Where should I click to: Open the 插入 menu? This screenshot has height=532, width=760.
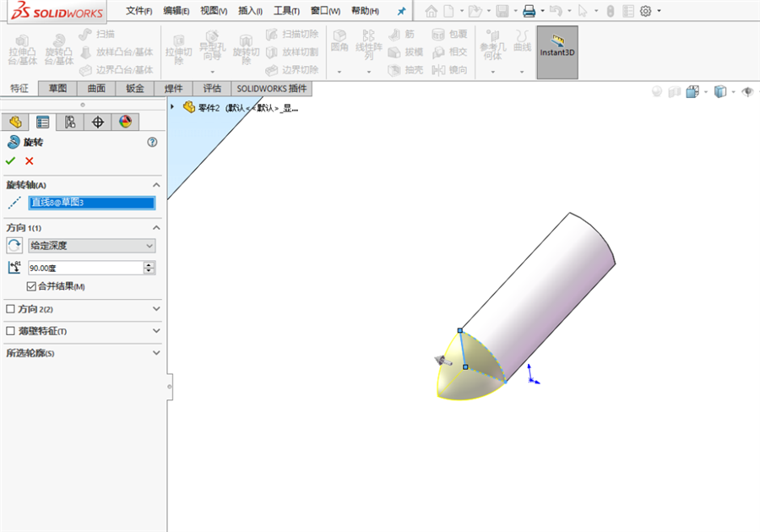(250, 11)
